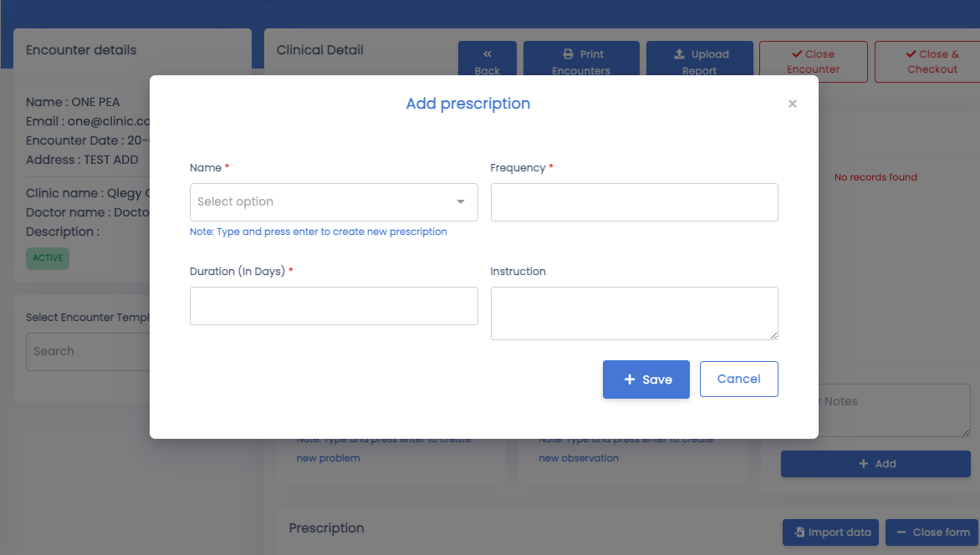Click the Upload Report upload icon
Image resolution: width=980 pixels, height=555 pixels.
tap(679, 54)
